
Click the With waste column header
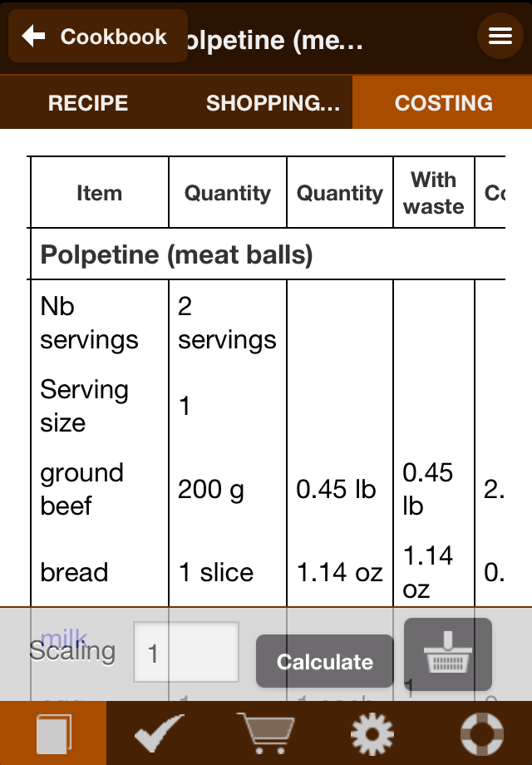tap(434, 193)
